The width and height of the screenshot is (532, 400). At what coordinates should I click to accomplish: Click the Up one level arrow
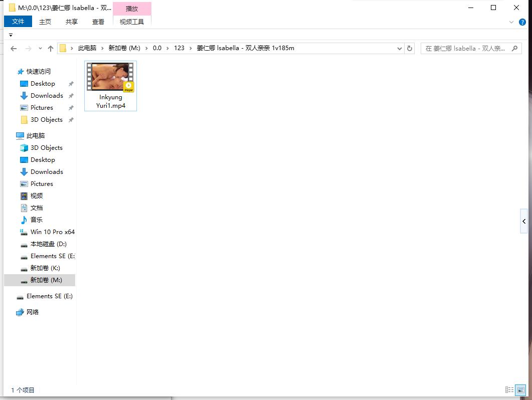50,49
